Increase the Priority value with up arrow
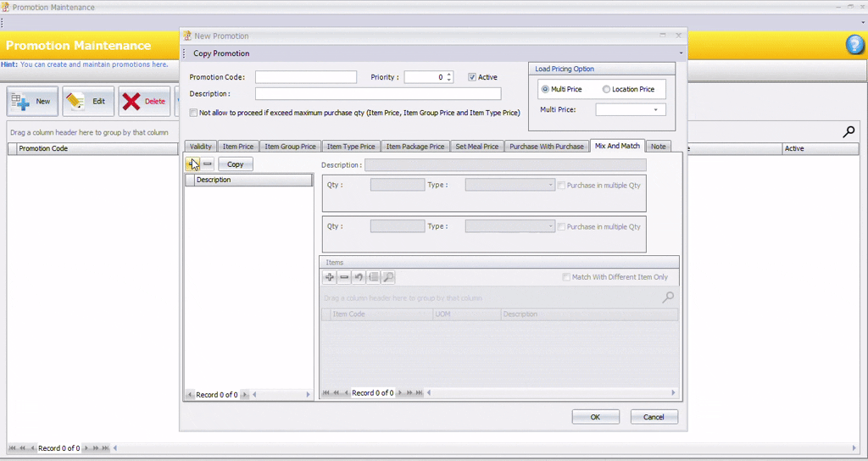The width and height of the screenshot is (868, 461). tap(449, 74)
